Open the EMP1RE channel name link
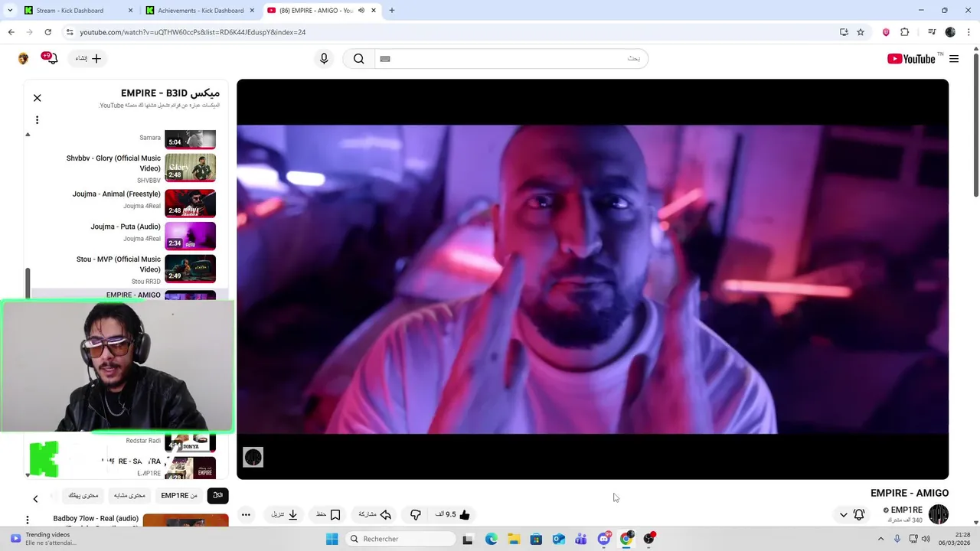 tap(906, 510)
